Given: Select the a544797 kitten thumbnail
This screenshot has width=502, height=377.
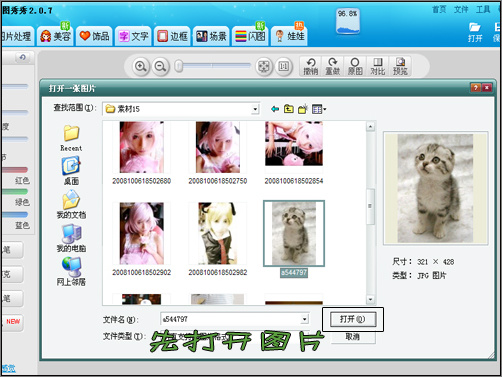Looking at the screenshot, I should (294, 233).
